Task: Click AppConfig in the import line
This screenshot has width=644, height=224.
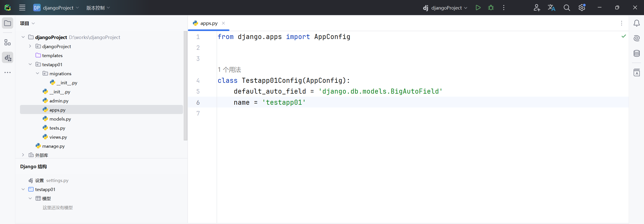Action: click(332, 37)
